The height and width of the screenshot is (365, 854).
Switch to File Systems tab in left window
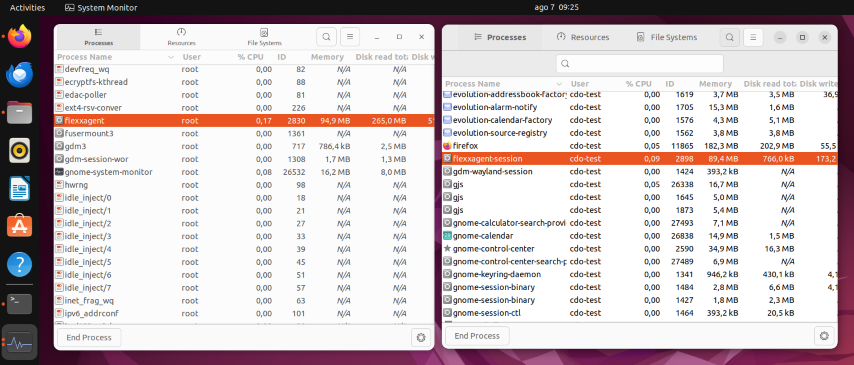click(264, 37)
